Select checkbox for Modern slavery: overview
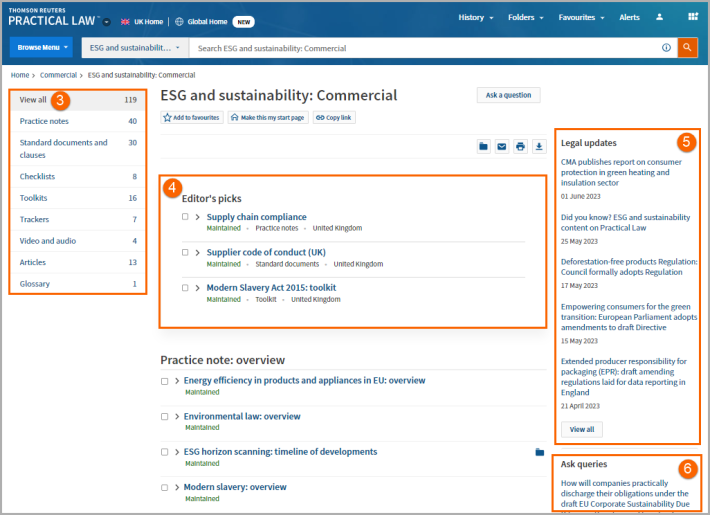Screen dimensions: 710x515 164,488
